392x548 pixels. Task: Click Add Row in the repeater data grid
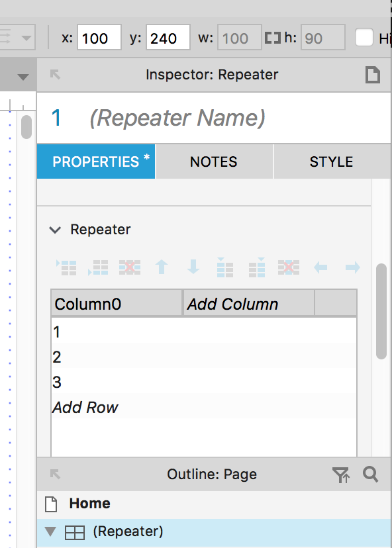point(85,408)
